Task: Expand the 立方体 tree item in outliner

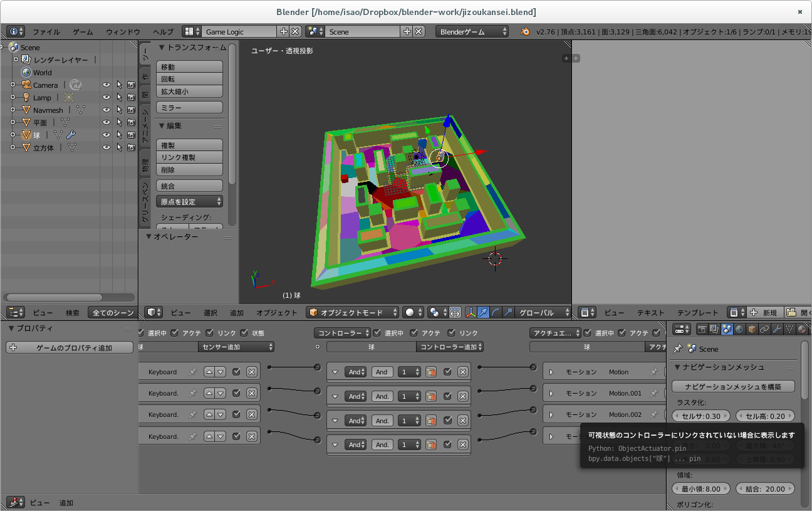Action: click(x=13, y=148)
